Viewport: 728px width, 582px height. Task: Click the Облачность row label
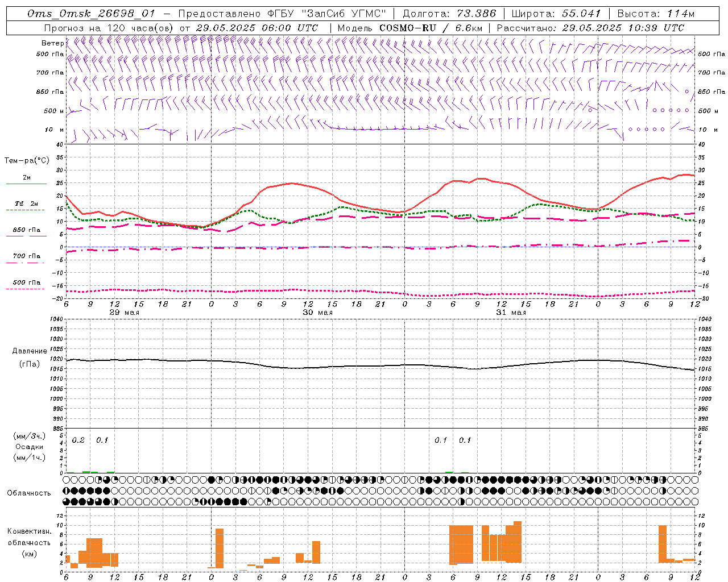pos(29,493)
